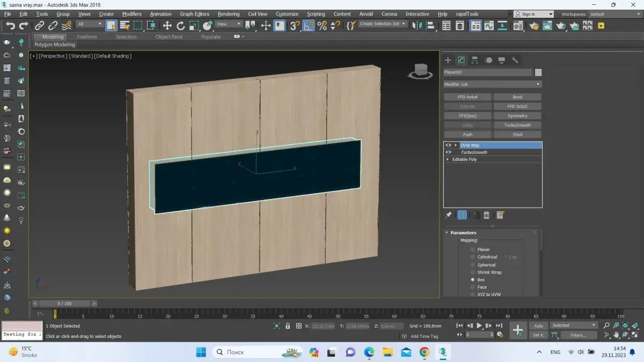Hide the TurboSmooth modifier eye icon
Screen dimensions: 644x362
point(448,152)
